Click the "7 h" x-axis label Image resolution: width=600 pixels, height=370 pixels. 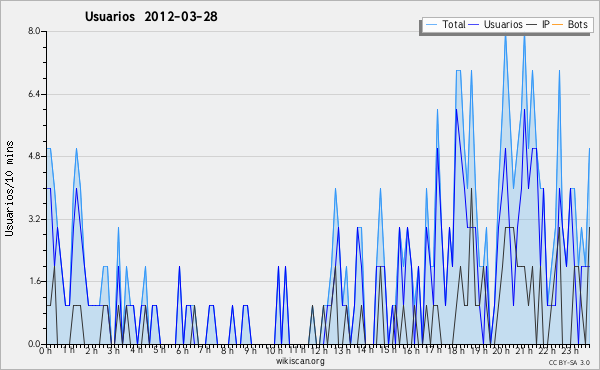pos(205,350)
